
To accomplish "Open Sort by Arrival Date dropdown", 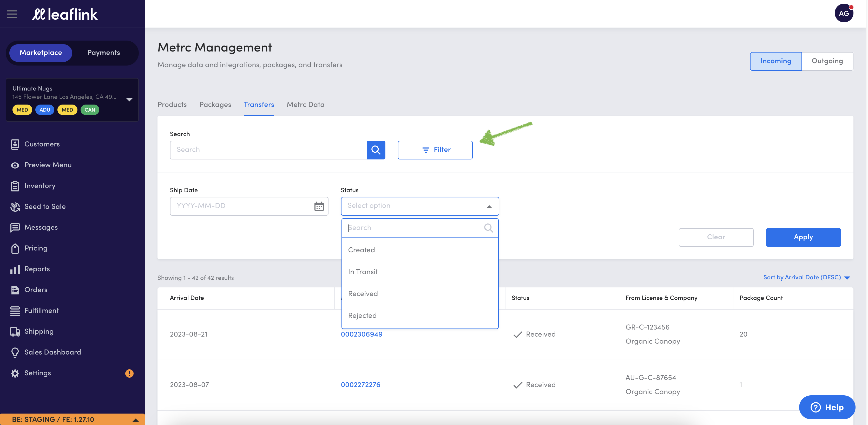I will [806, 277].
